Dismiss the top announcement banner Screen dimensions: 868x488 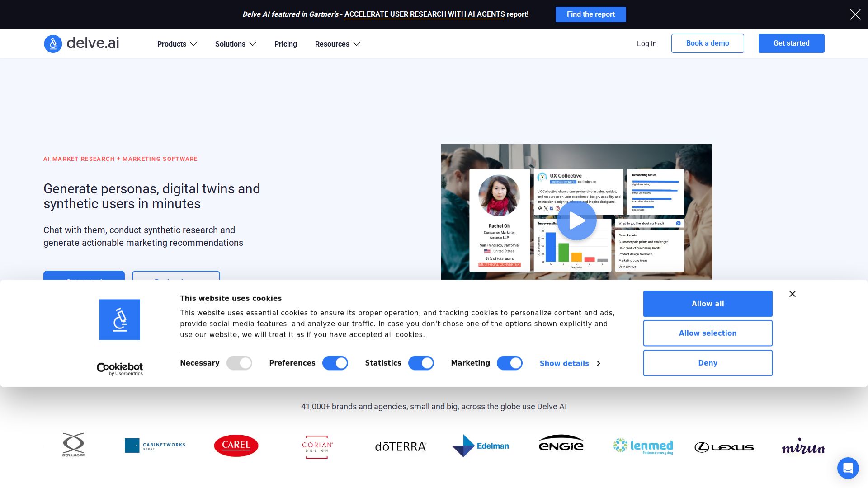pyautogui.click(x=855, y=14)
